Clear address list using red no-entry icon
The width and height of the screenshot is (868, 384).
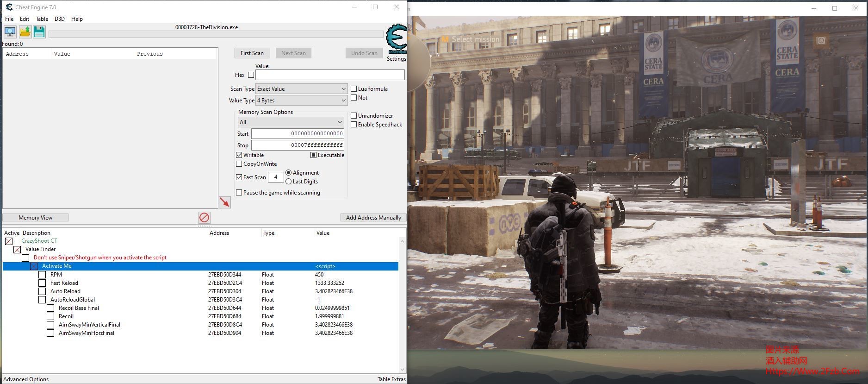pos(204,217)
